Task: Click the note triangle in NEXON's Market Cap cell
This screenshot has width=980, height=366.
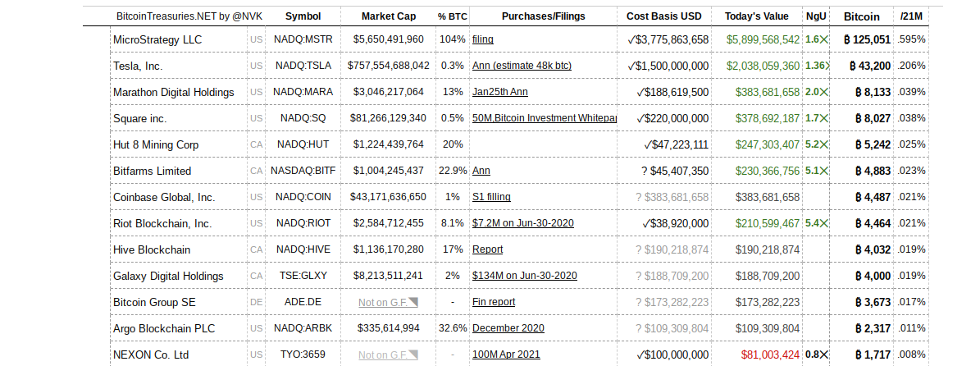Action: point(413,355)
